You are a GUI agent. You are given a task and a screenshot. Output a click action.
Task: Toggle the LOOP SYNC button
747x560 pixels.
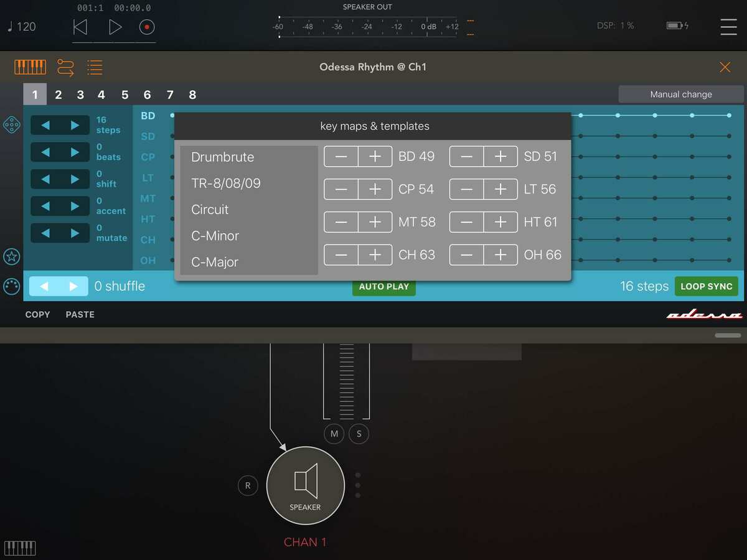click(x=707, y=286)
